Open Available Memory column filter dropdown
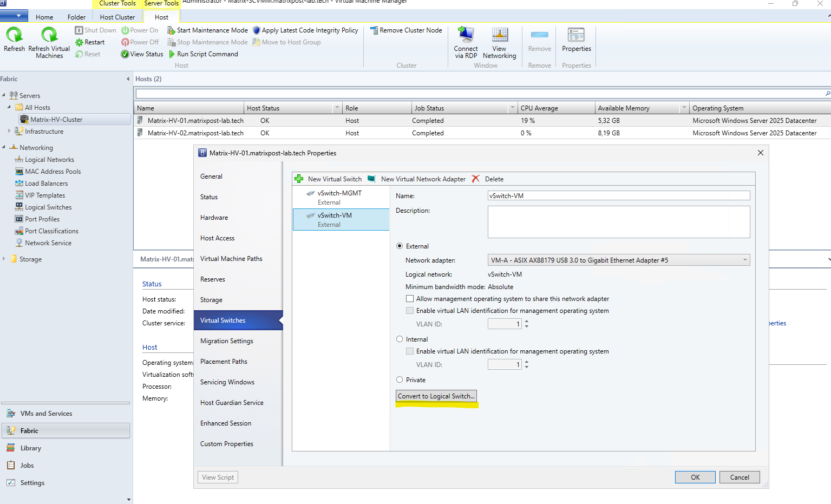Screen dimensions: 831x504 coord(684,108)
